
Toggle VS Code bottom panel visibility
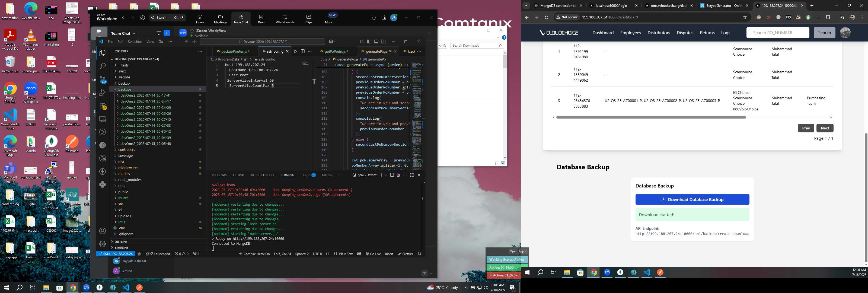pyautogui.click(x=376, y=42)
